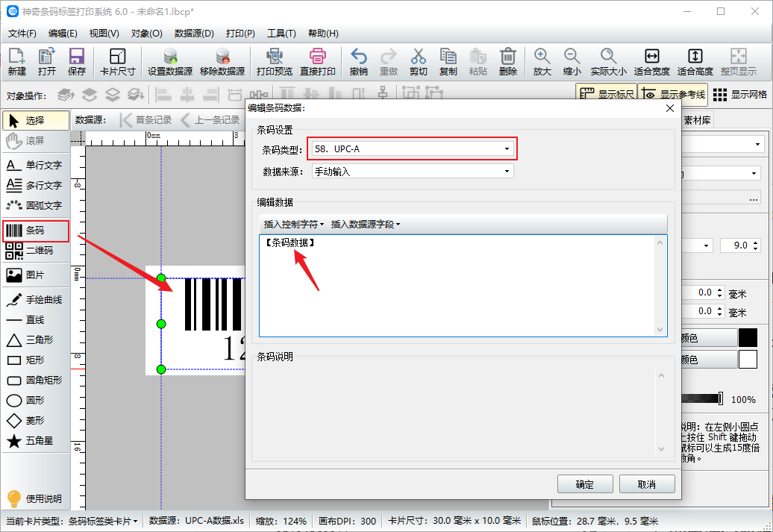Image resolution: width=773 pixels, height=532 pixels.
Task: Click 设置数据源 set data source icon
Action: 170,62
